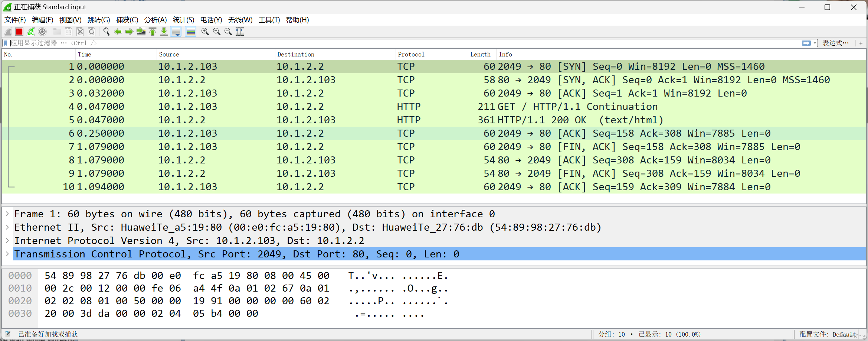Restart the capture with the green shark icon
This screenshot has width=868, height=341.
pos(31,32)
